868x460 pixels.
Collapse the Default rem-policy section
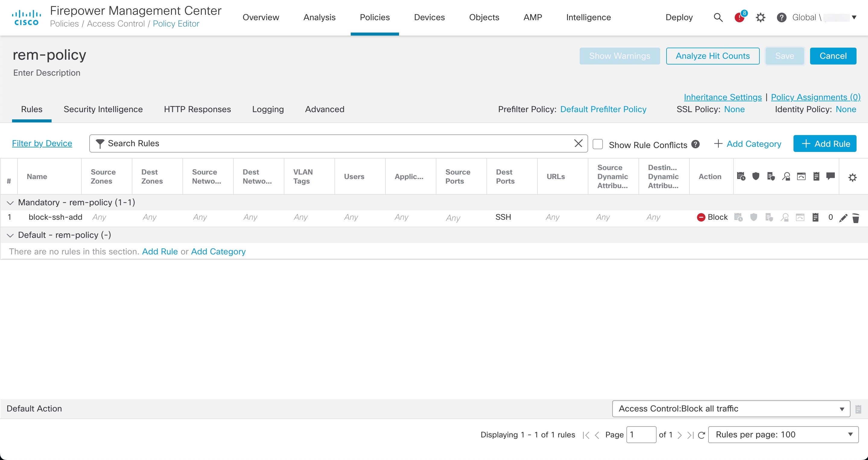pos(10,235)
